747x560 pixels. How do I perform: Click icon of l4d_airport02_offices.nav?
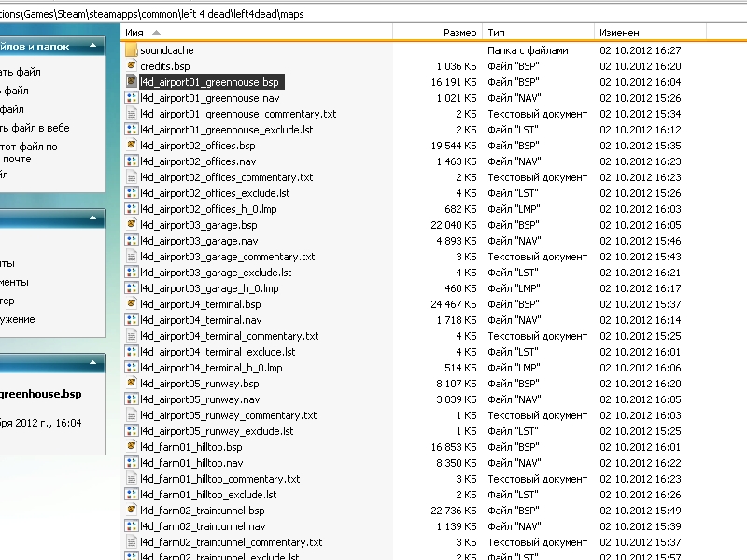pyautogui.click(x=131, y=161)
